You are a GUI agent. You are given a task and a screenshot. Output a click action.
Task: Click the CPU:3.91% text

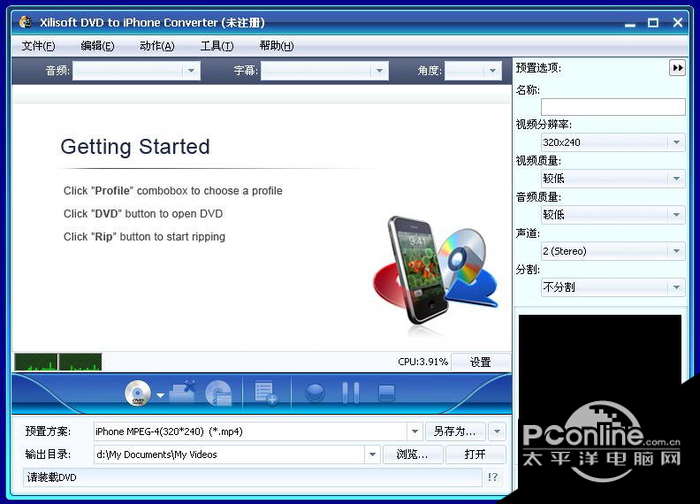(423, 362)
